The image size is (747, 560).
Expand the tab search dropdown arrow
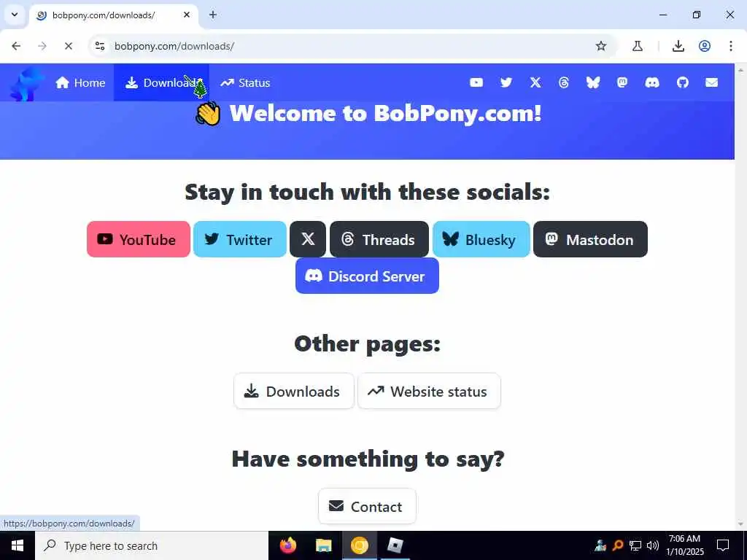15,15
